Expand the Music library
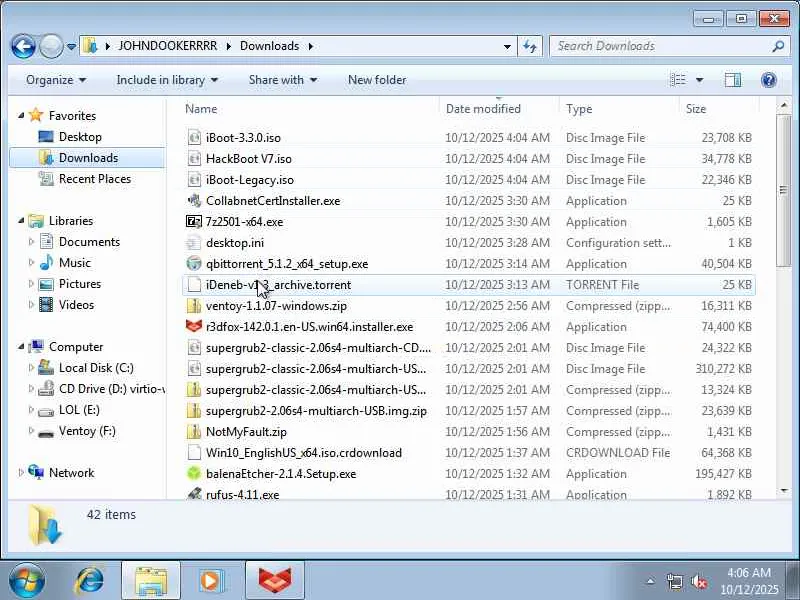 31,263
